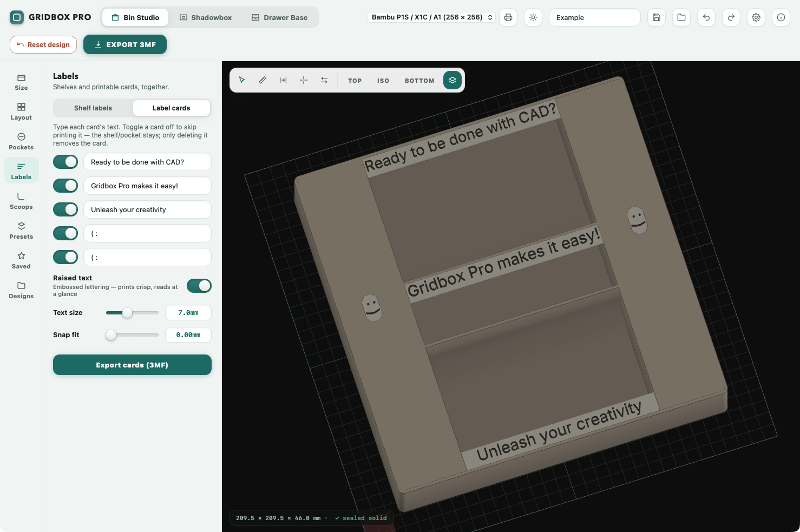Screen dimensions: 800x532
Task: Activate the width dimension tool
Action: (x=283, y=80)
